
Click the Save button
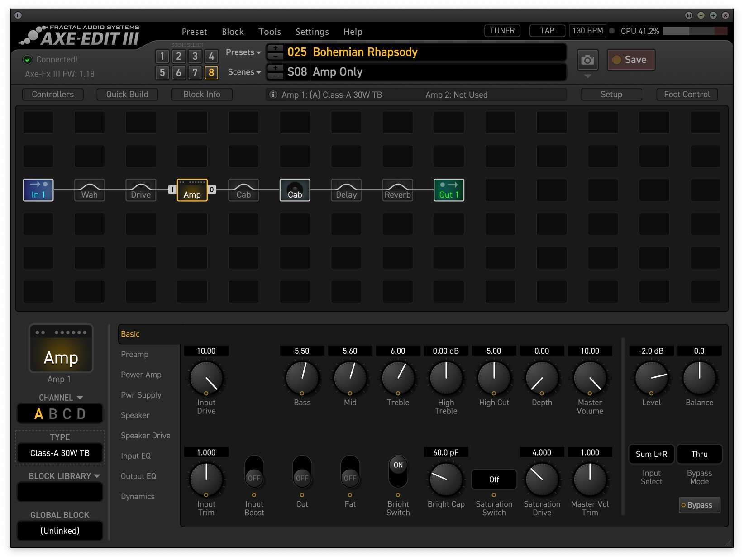pyautogui.click(x=631, y=60)
